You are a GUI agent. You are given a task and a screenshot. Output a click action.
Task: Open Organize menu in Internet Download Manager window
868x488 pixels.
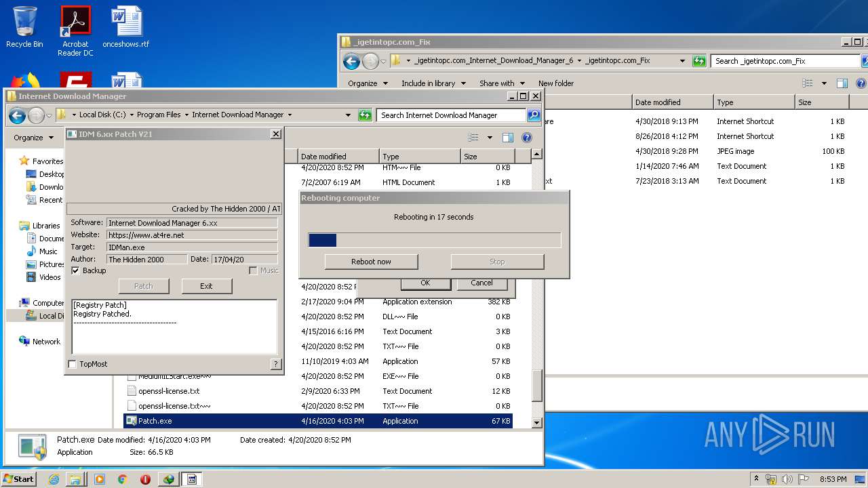[33, 138]
